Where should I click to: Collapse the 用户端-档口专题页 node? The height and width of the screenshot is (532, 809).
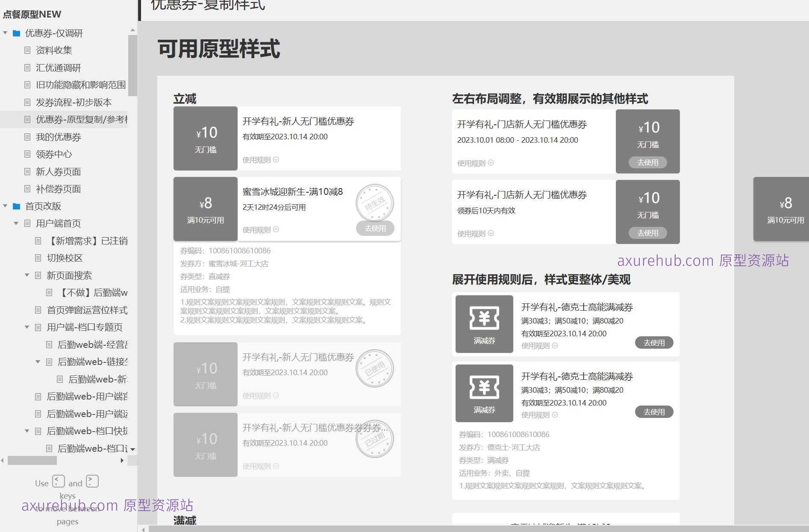click(26, 327)
